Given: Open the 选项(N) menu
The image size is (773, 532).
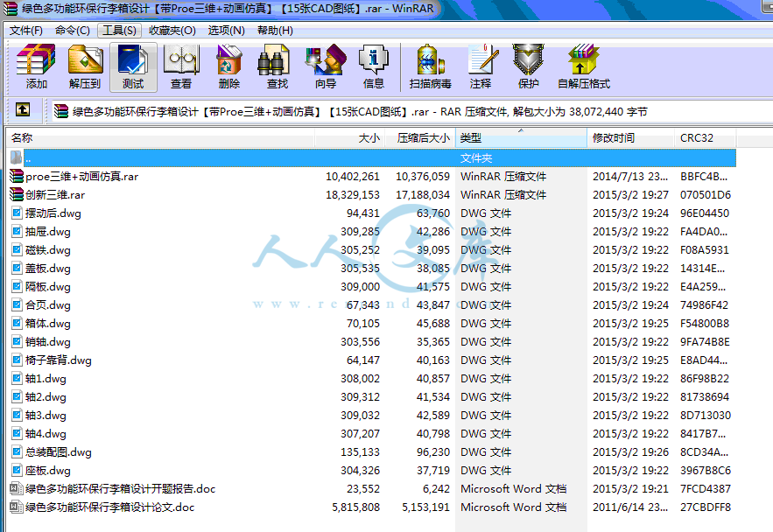Looking at the screenshot, I should tap(226, 31).
